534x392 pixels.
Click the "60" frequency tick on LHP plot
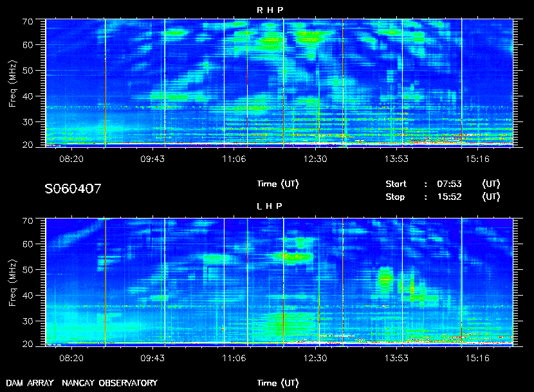(28, 245)
